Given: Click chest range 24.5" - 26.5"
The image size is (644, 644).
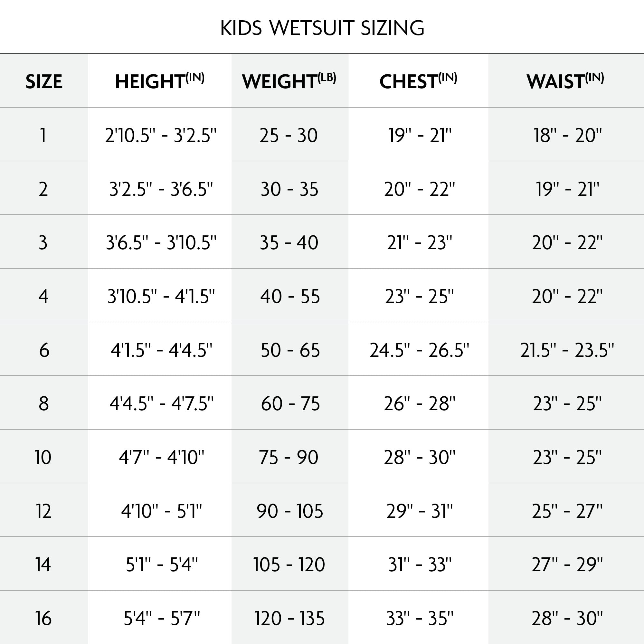Looking at the screenshot, I should pos(419,350).
